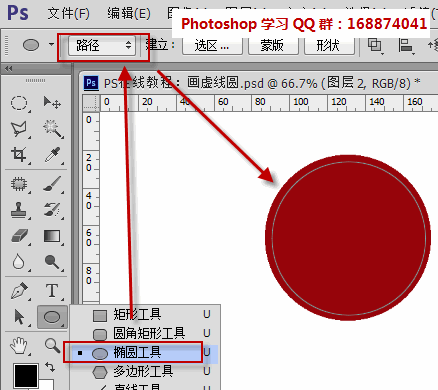Open the 路径 tool mode dropdown

(102, 46)
